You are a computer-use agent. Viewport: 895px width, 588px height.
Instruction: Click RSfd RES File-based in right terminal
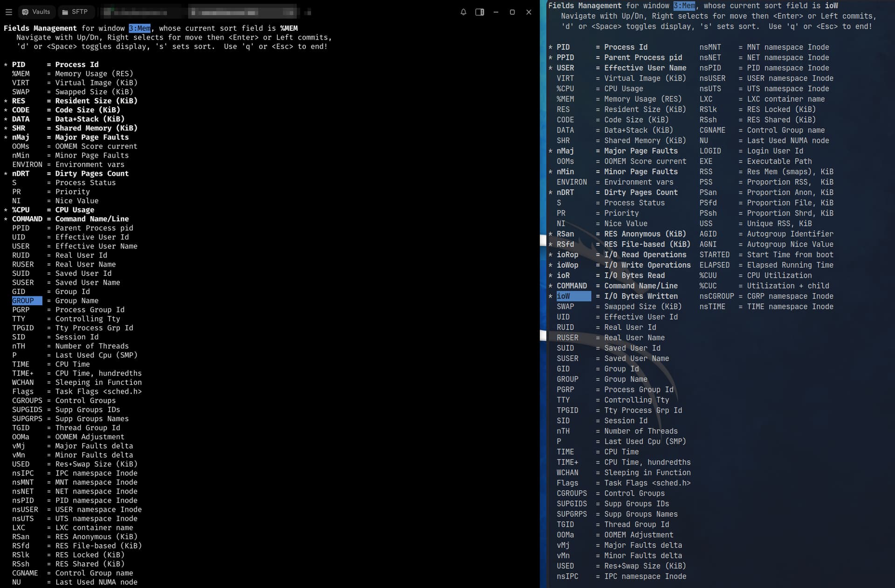(x=624, y=244)
